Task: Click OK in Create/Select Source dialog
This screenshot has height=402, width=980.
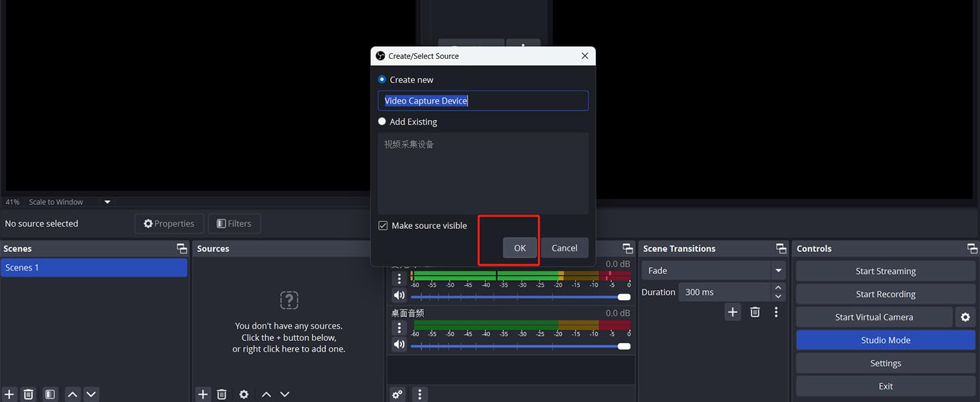Action: pos(519,248)
